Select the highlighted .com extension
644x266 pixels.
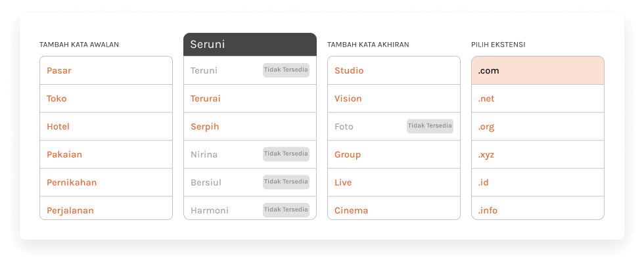coord(538,70)
